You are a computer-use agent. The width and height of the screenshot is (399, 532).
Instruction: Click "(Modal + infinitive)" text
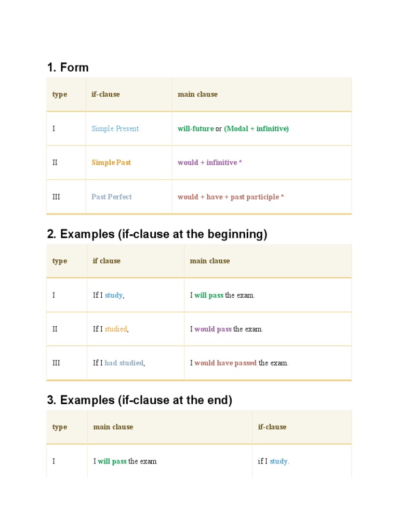click(x=256, y=129)
